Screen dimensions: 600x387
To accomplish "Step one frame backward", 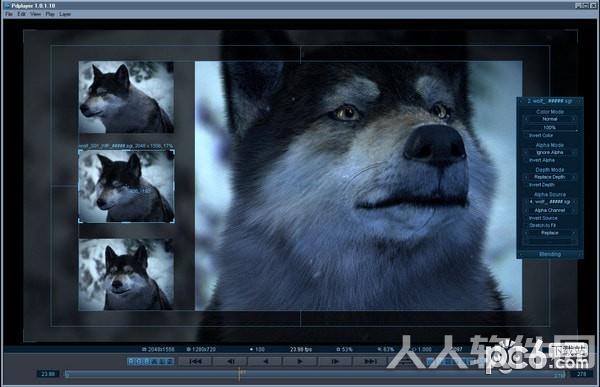I will [230, 361].
